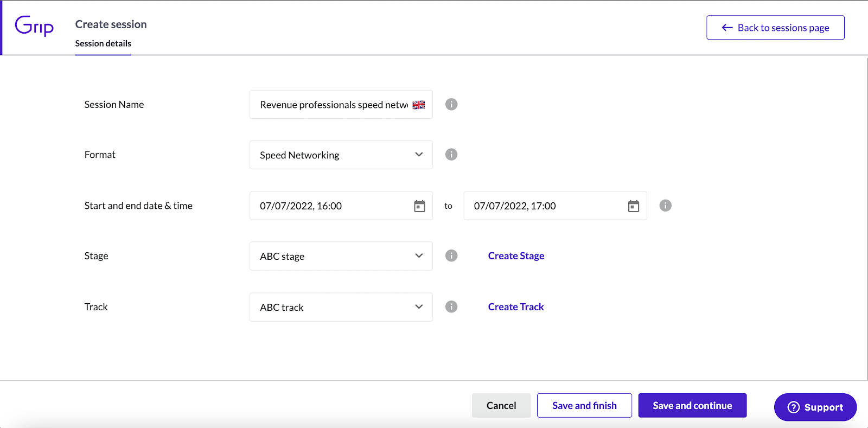This screenshot has width=868, height=428.
Task: Open the start date calendar picker
Action: click(x=419, y=206)
